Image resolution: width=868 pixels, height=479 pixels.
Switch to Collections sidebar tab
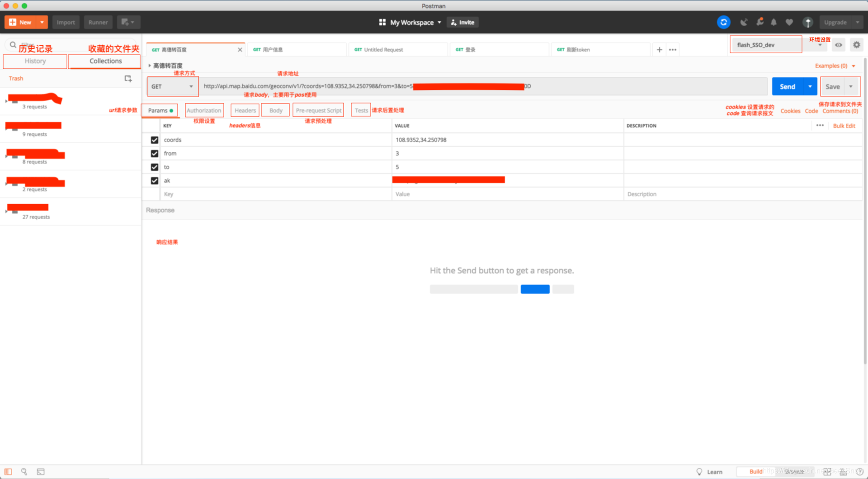pos(105,61)
